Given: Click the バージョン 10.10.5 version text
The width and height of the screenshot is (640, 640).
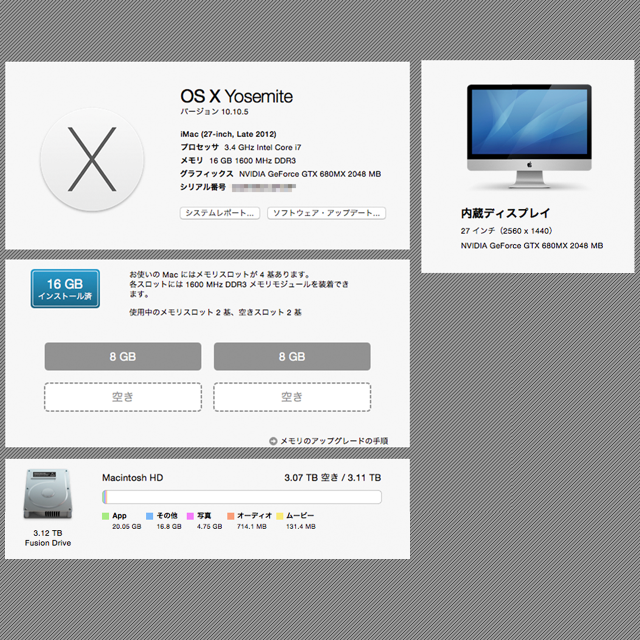Looking at the screenshot, I should pyautogui.click(x=214, y=112).
